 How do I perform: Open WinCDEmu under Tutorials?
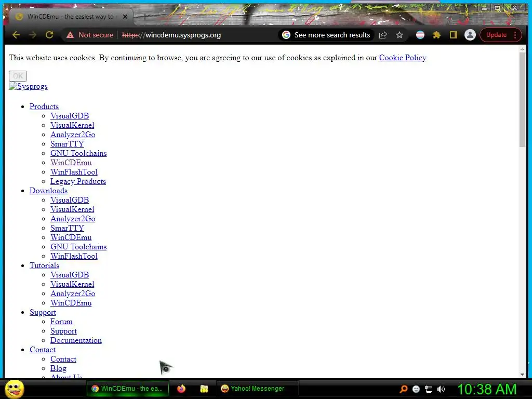click(71, 303)
